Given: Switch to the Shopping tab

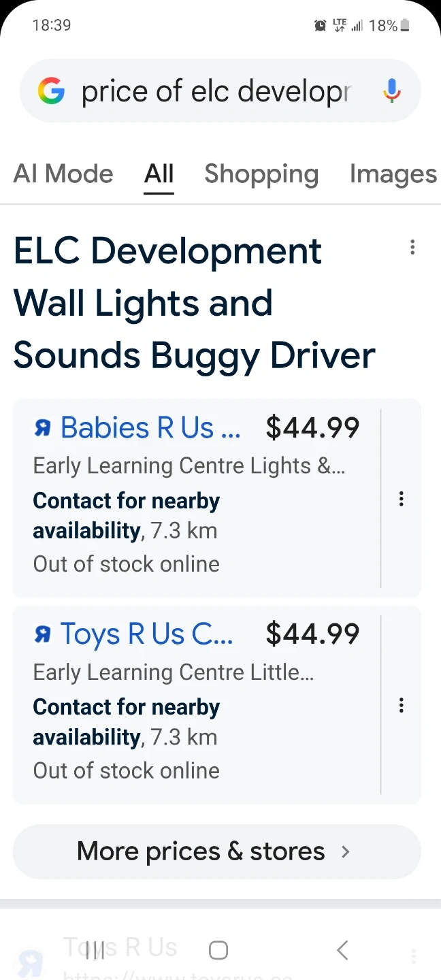Looking at the screenshot, I should tap(261, 174).
